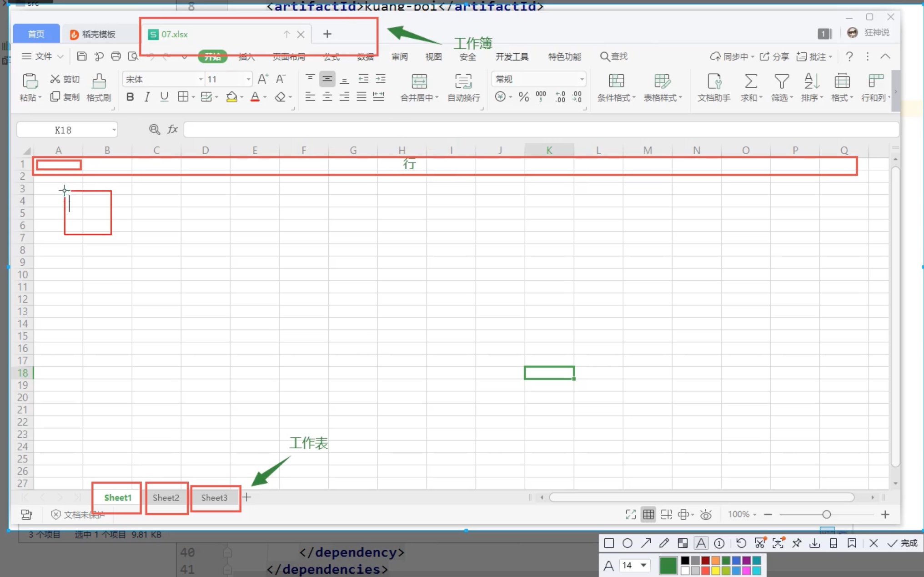The height and width of the screenshot is (577, 924).
Task: Click the format painter brush icon
Action: click(99, 82)
